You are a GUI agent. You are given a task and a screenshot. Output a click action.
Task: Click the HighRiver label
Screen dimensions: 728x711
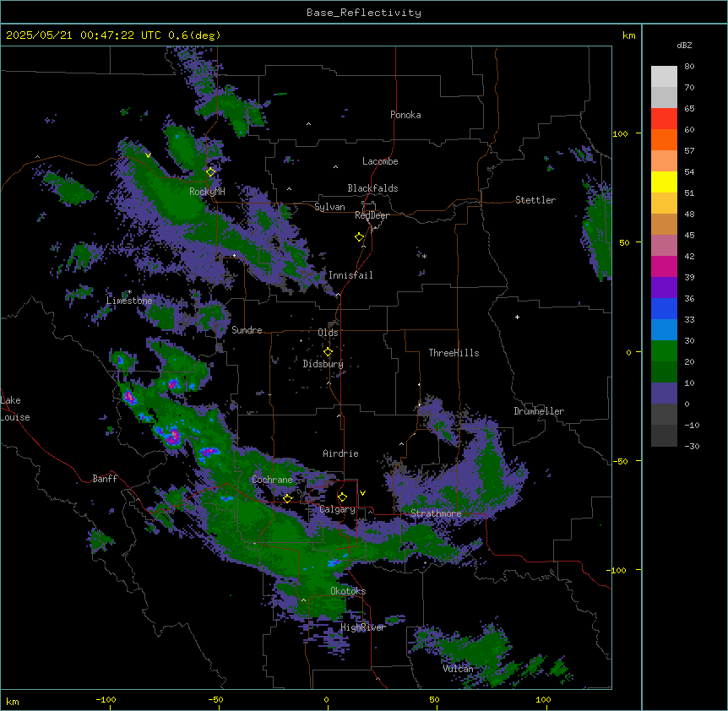[x=363, y=627]
